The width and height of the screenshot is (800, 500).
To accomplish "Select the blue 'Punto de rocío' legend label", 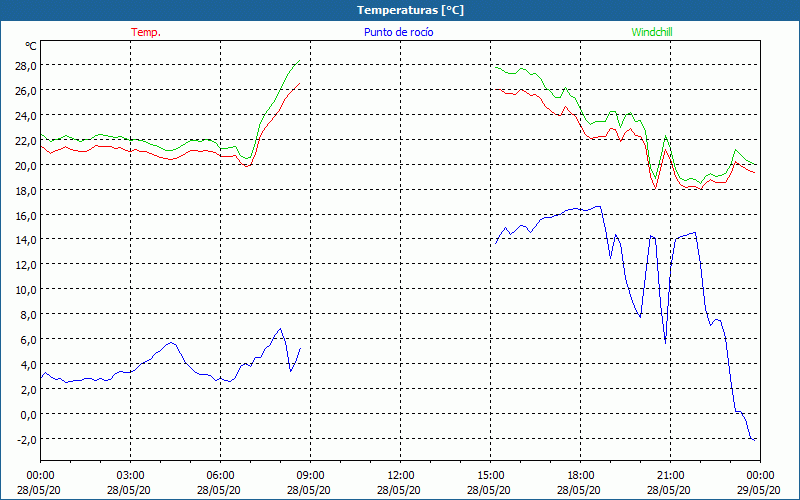I will coord(398,32).
